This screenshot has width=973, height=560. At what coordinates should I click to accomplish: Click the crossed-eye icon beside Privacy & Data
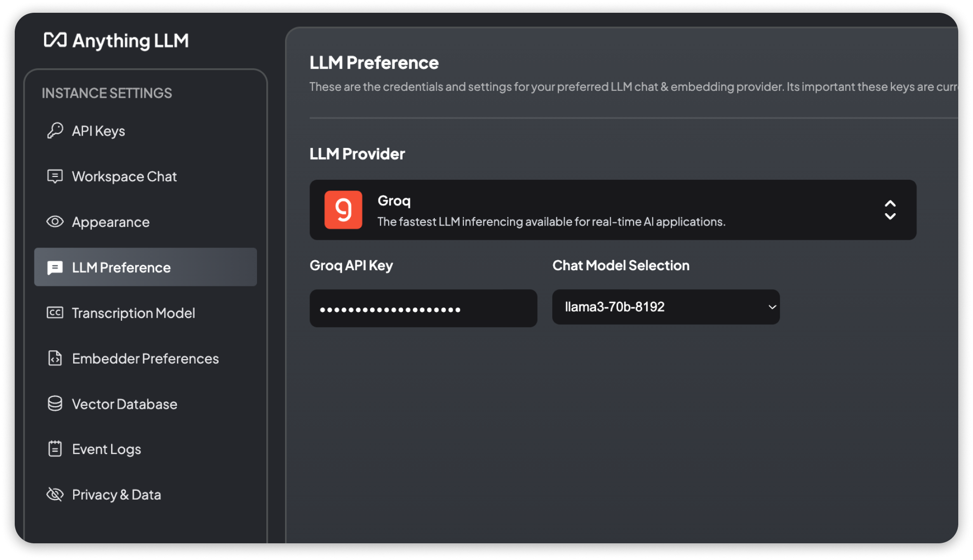[55, 494]
